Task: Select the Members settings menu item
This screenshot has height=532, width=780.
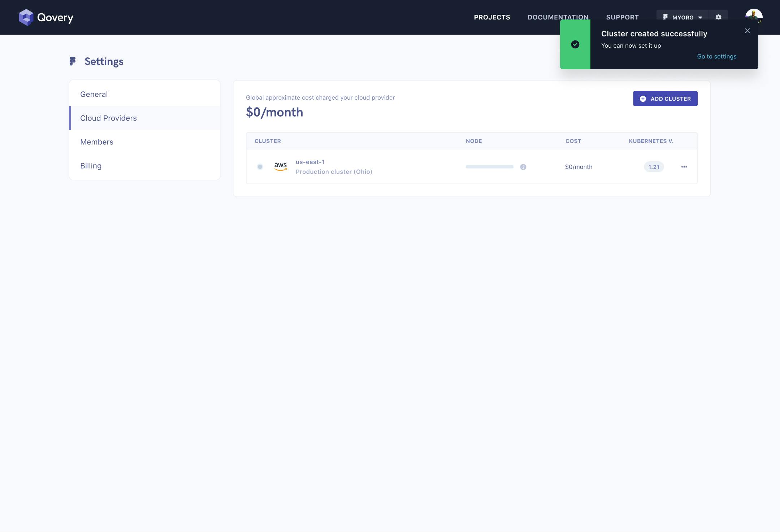Action: coord(96,141)
